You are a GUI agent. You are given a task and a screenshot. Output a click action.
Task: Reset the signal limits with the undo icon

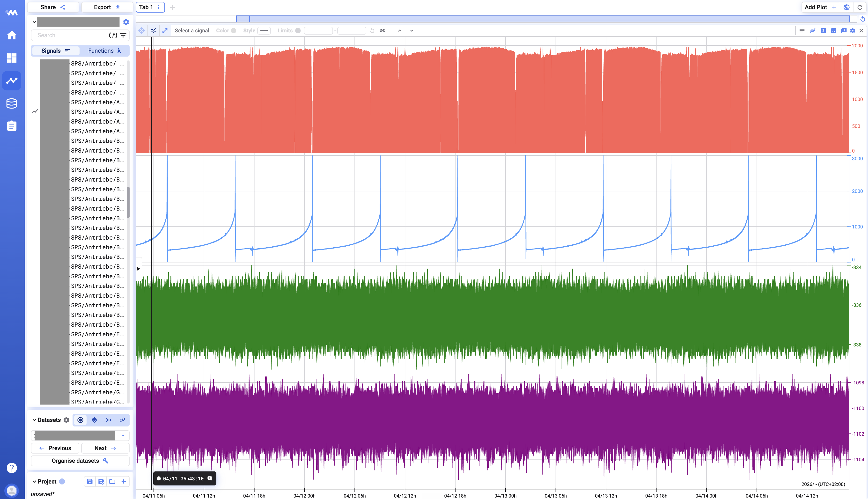[372, 30]
